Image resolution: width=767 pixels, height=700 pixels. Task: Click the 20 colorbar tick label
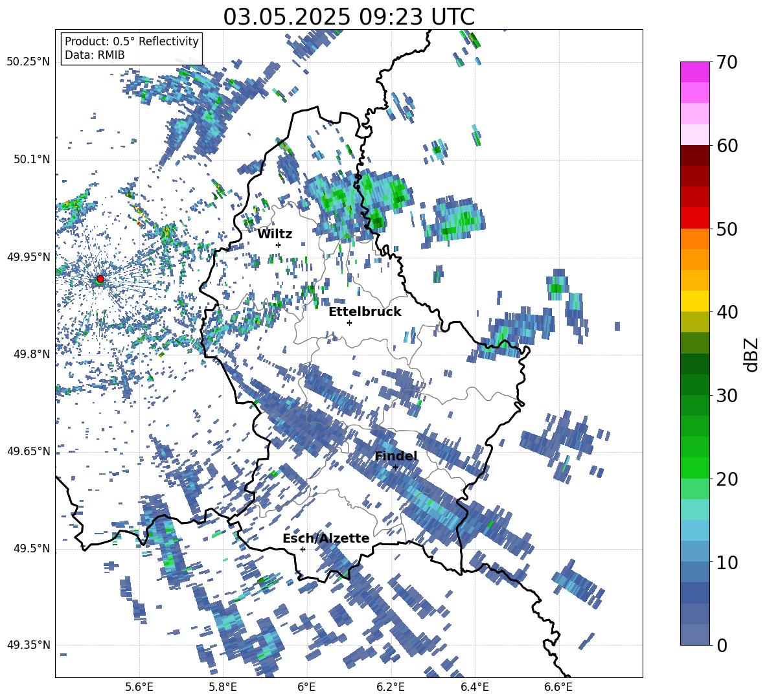pos(727,479)
